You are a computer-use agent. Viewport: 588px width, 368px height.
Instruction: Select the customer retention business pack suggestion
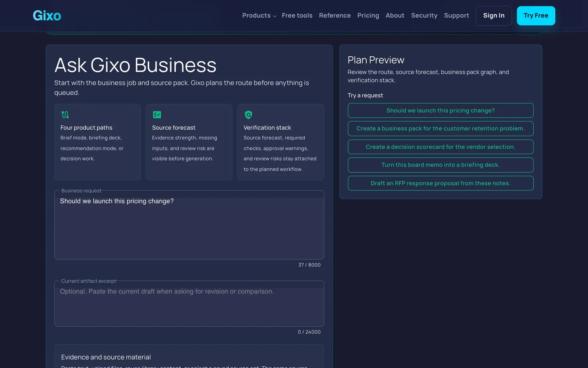coord(441,128)
